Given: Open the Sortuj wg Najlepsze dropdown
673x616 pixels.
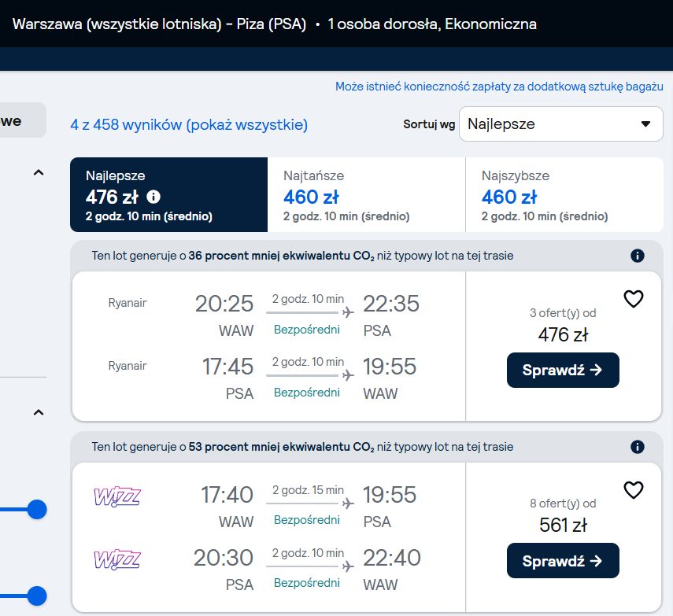Looking at the screenshot, I should tap(560, 124).
